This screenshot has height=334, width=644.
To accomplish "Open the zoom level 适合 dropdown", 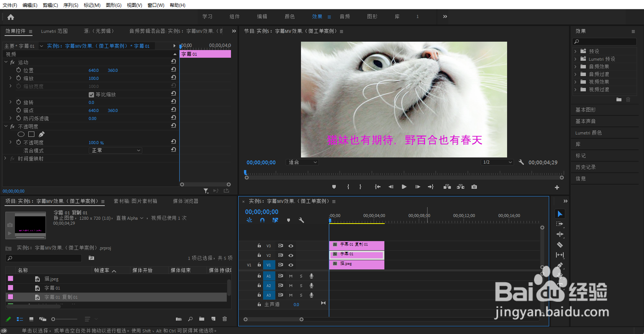I will click(x=302, y=162).
